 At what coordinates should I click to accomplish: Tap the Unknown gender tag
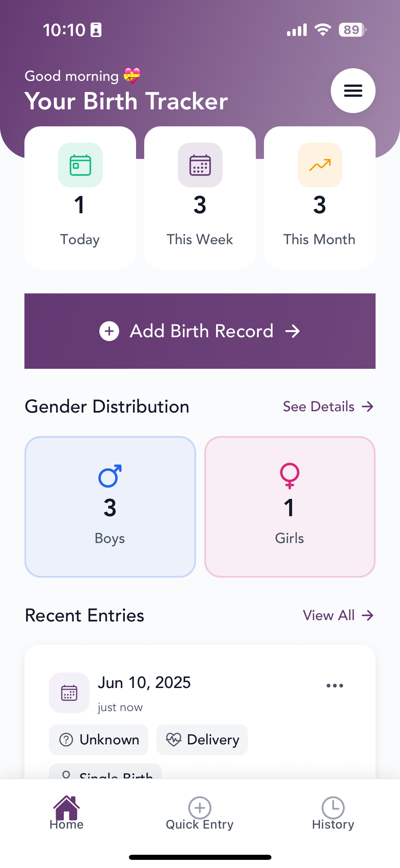[x=99, y=740]
